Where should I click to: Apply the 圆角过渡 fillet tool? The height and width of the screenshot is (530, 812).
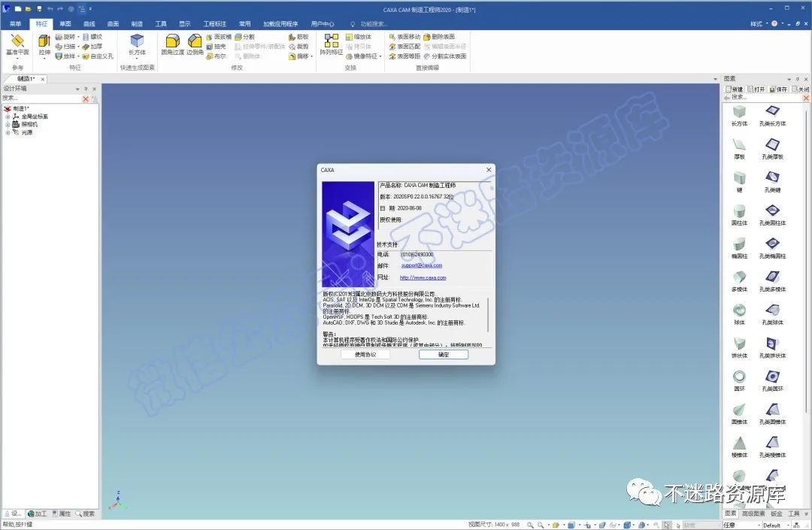pos(172,44)
